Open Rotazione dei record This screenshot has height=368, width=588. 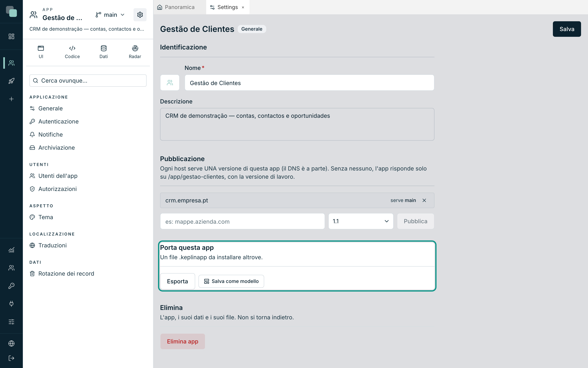pos(62,274)
